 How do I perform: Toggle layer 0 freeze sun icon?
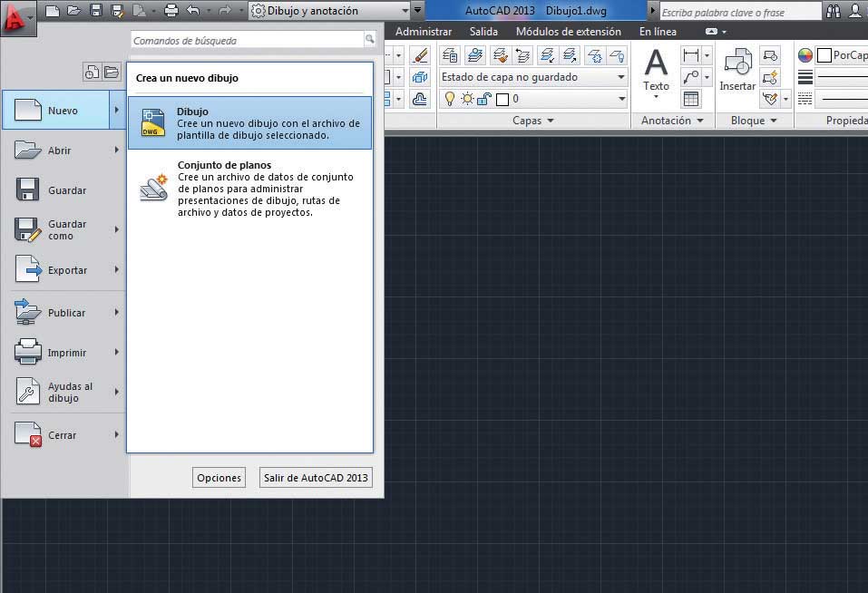467,99
